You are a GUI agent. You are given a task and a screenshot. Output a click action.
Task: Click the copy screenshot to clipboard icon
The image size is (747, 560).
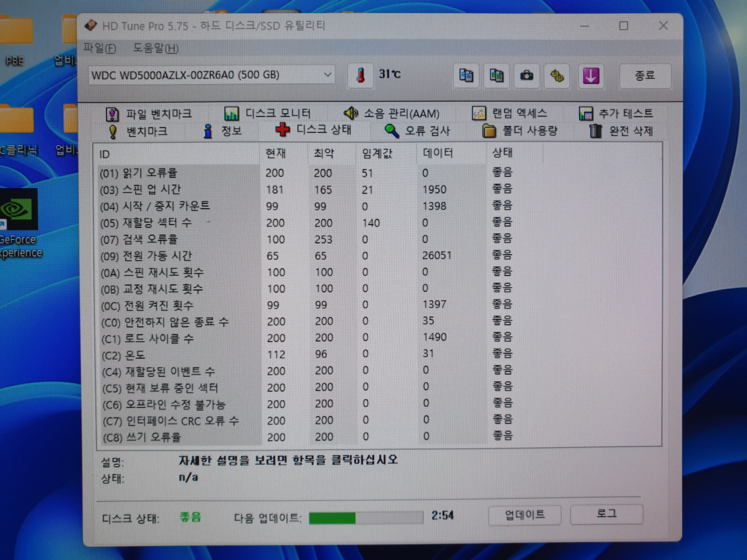tap(496, 76)
